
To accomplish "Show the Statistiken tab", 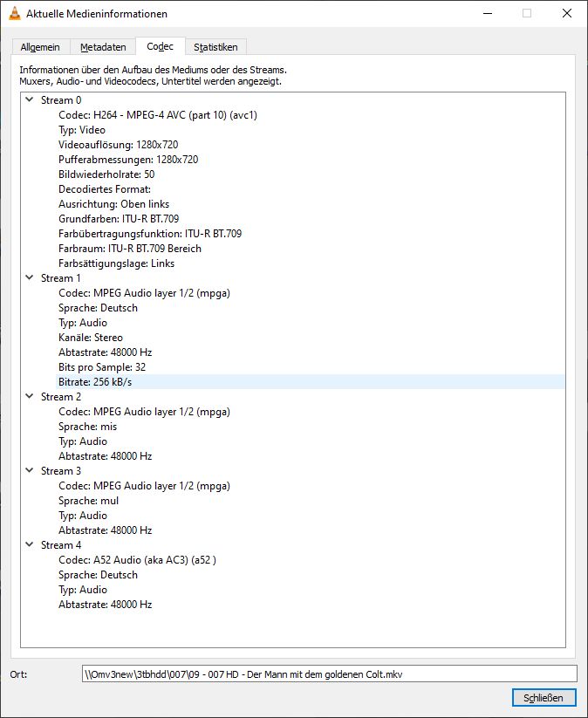I will point(216,47).
